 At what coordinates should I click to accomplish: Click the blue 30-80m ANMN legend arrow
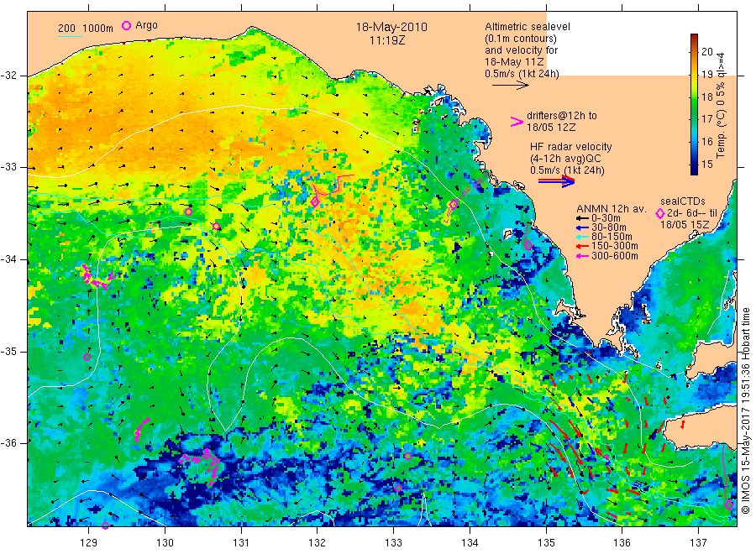point(582,227)
